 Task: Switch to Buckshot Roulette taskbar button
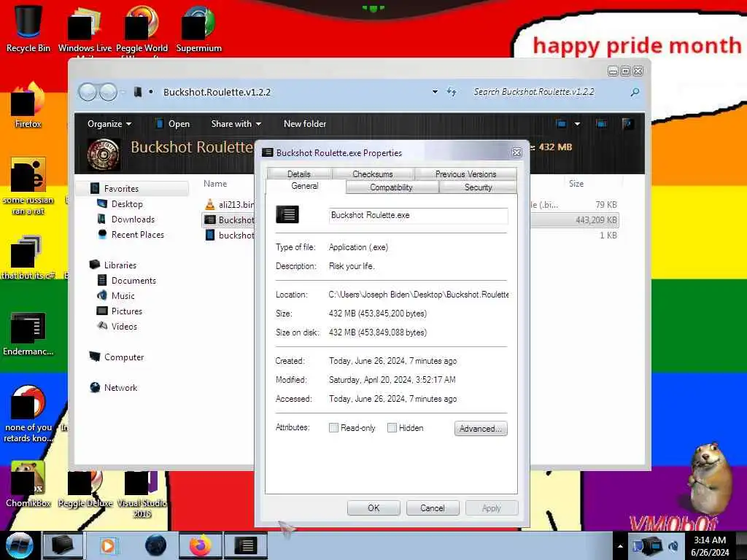click(x=246, y=545)
